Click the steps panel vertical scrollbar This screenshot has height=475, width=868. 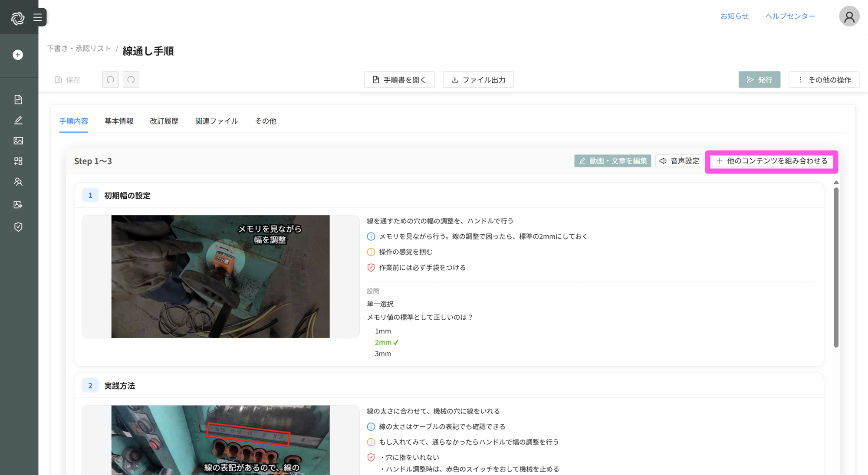tap(836, 267)
